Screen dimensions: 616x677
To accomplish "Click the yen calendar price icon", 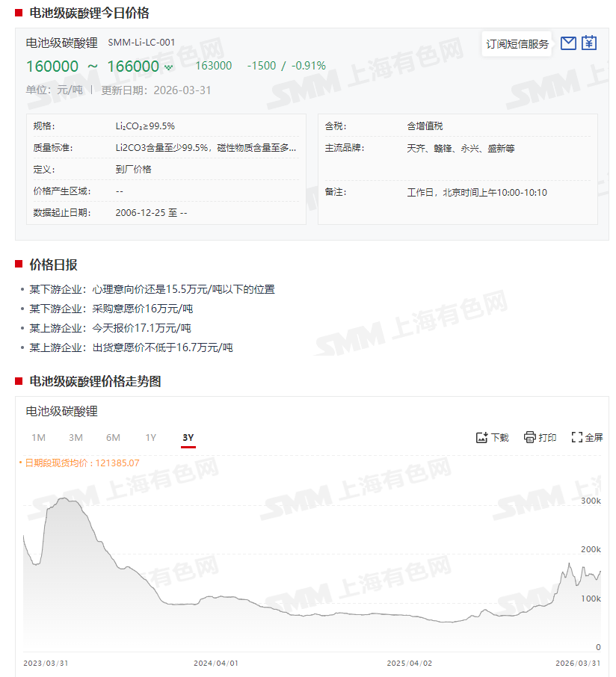I will click(x=589, y=43).
